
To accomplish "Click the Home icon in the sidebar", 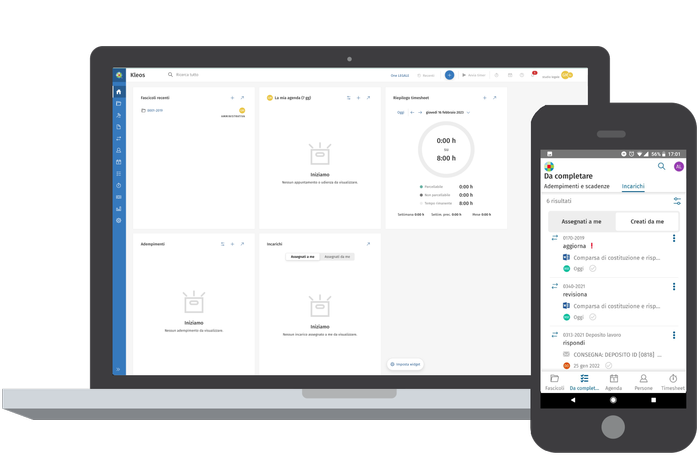I will click(119, 92).
